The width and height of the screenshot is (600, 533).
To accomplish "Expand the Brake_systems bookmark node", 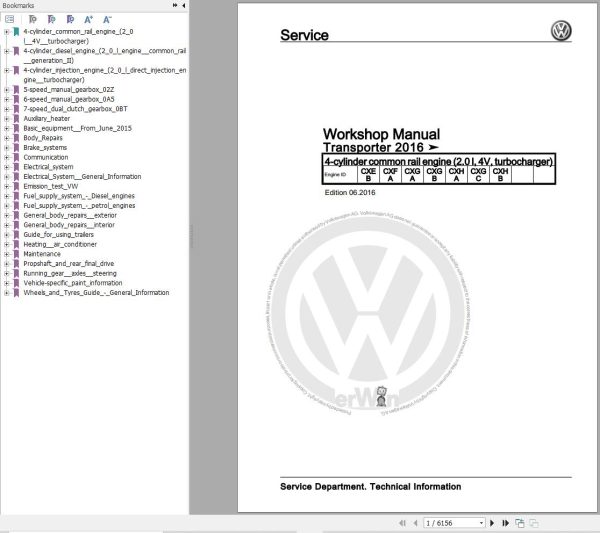I will (x=6, y=148).
